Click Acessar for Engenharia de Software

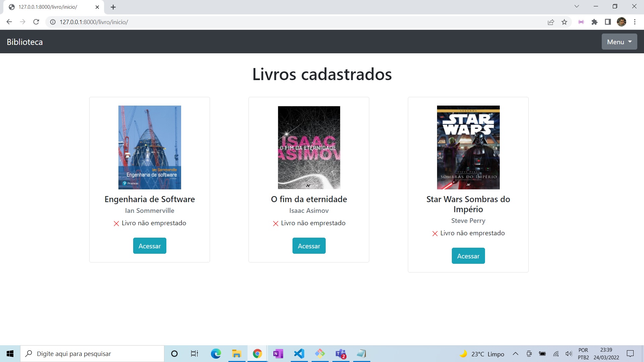150,246
